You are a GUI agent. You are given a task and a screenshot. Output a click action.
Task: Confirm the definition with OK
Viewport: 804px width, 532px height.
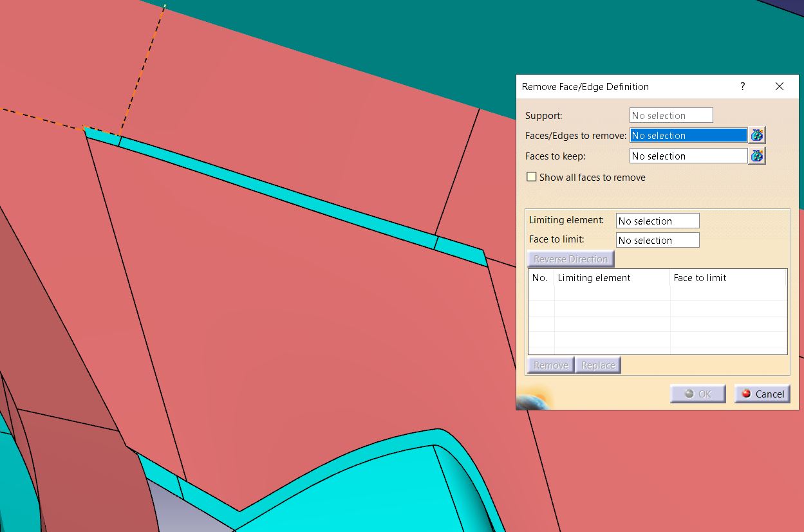[x=697, y=393]
